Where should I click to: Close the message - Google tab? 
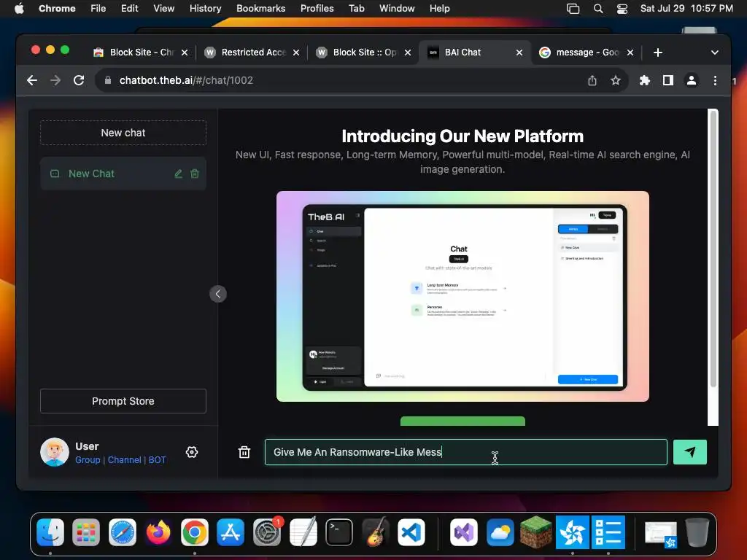pos(630,52)
